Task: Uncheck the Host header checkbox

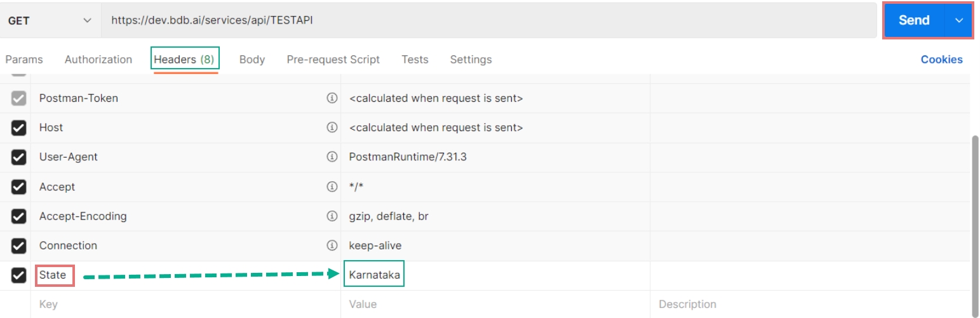Action: pos(19,128)
